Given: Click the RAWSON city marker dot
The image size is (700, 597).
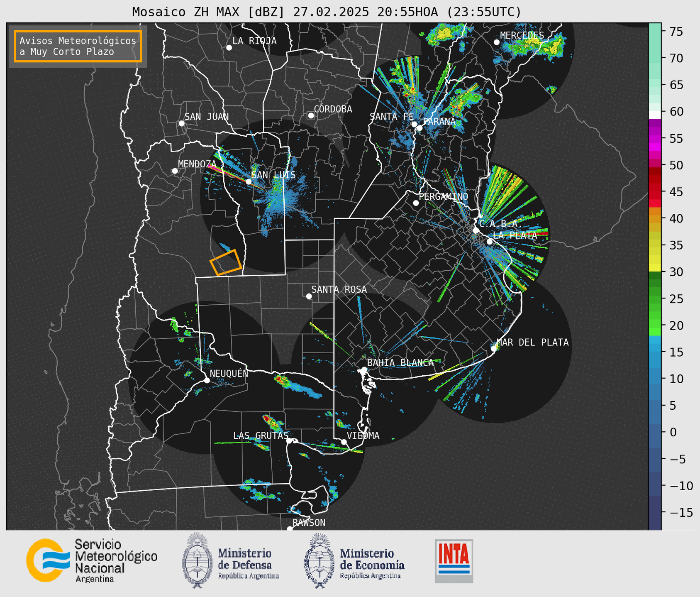Looking at the screenshot, I should click(x=290, y=528).
